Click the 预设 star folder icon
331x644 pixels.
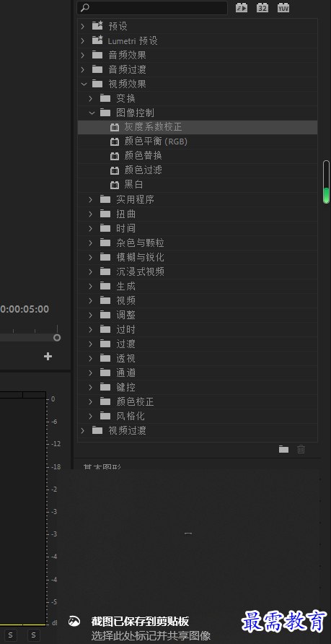[x=97, y=26]
